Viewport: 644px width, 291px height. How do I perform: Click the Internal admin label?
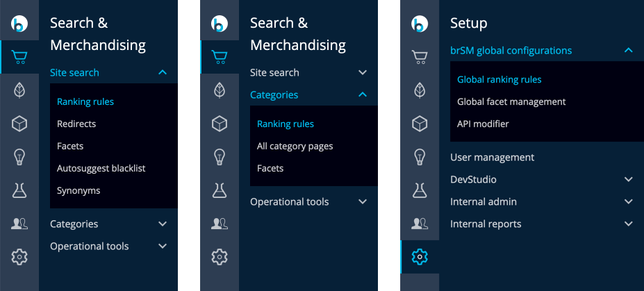click(484, 201)
